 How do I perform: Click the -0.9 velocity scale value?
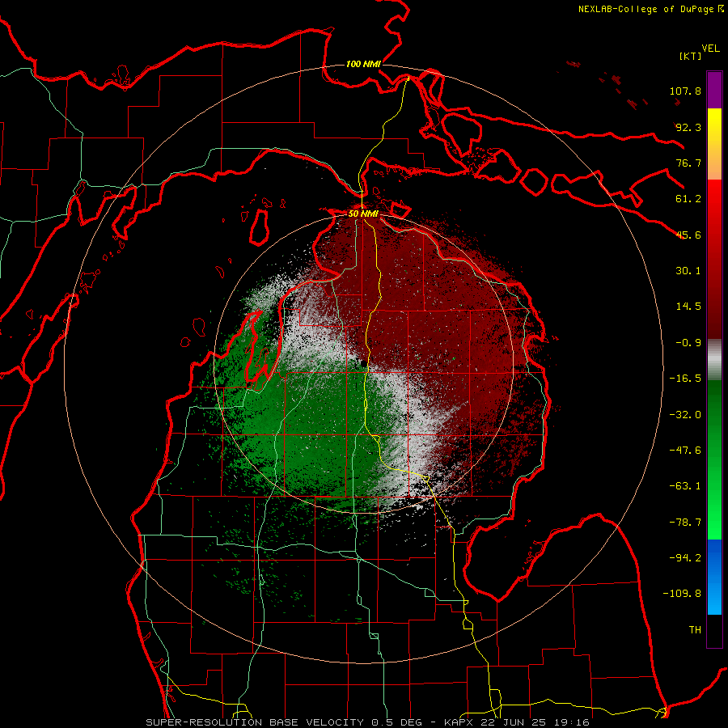coord(688,343)
